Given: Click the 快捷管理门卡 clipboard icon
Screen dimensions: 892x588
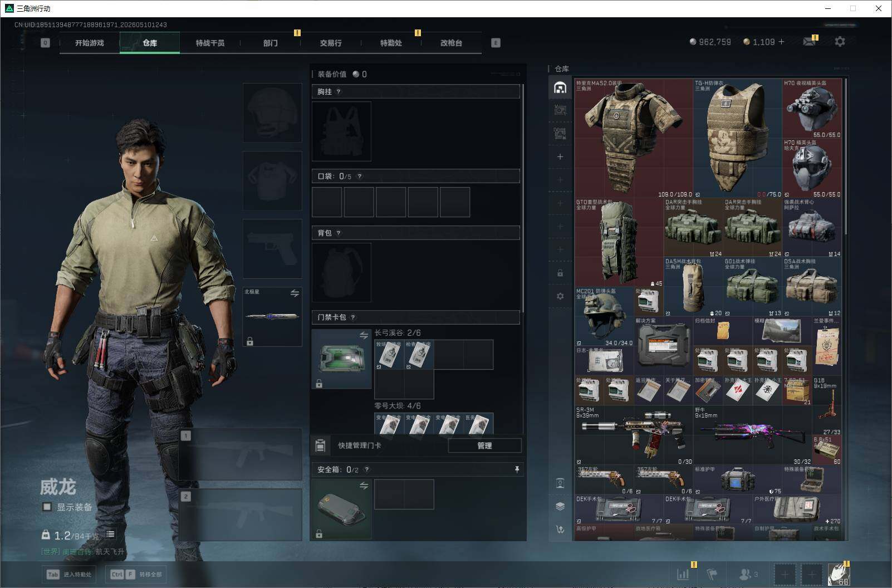Looking at the screenshot, I should 320,445.
